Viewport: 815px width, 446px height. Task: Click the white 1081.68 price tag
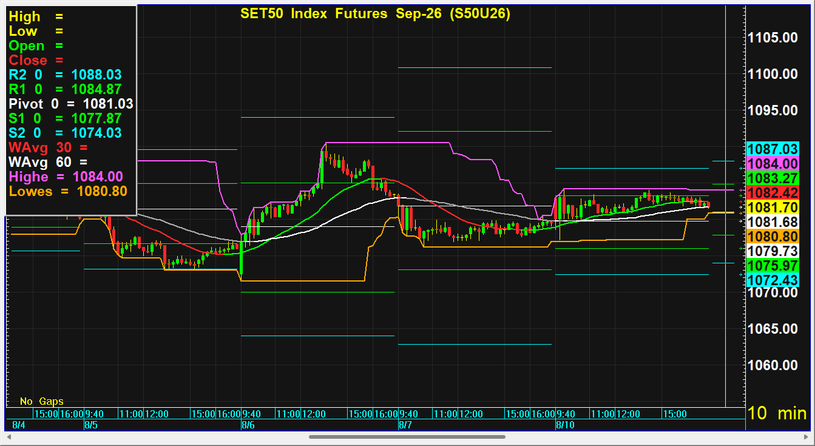click(772, 222)
